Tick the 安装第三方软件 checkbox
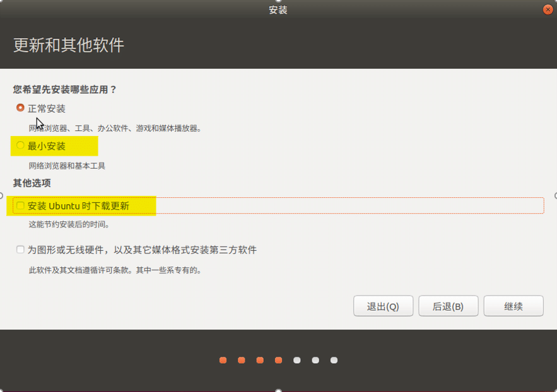 [x=21, y=250]
